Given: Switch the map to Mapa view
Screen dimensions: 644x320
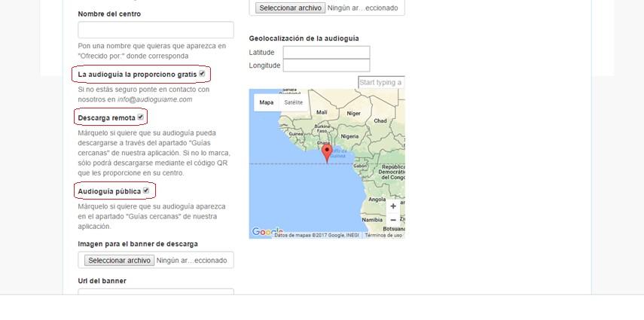Looking at the screenshot, I should click(x=267, y=102).
